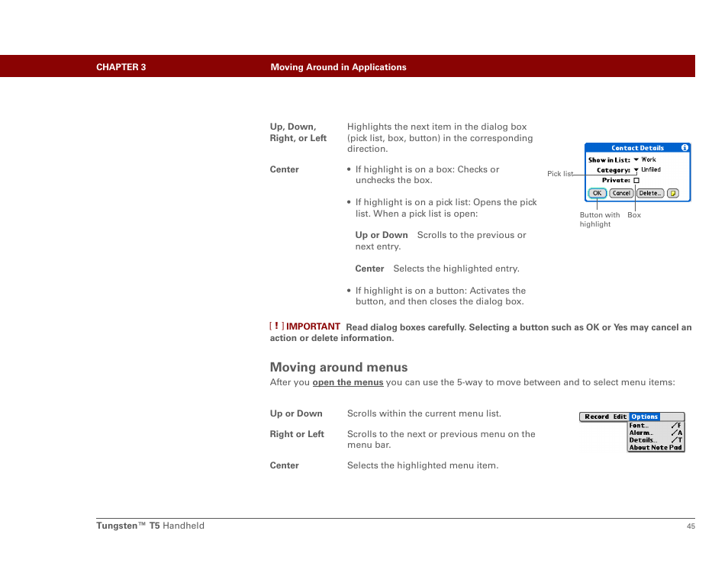Open the Show in List pick list
This screenshot has width=728, height=563.
pos(636,159)
